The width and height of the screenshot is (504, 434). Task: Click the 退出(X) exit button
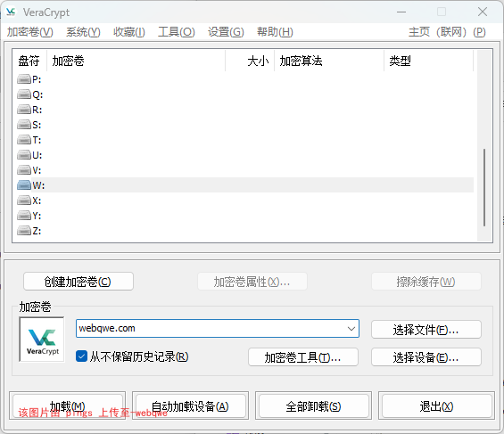coord(436,406)
